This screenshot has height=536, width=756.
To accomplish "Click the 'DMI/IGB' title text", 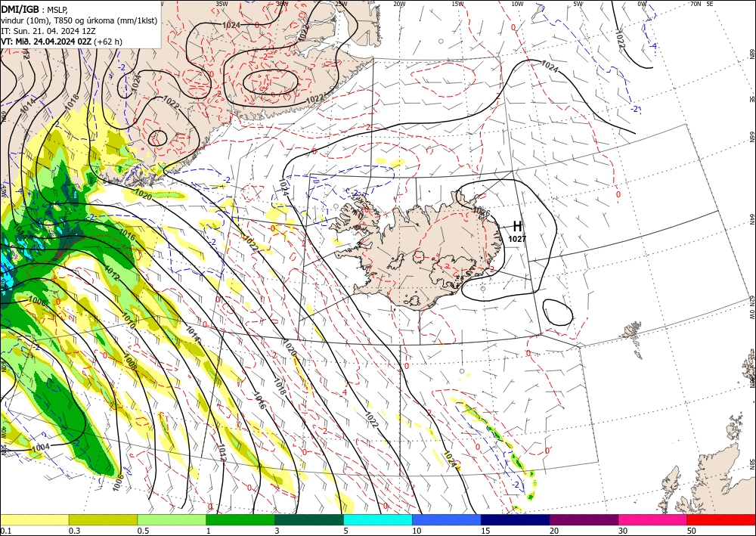I will (x=20, y=8).
